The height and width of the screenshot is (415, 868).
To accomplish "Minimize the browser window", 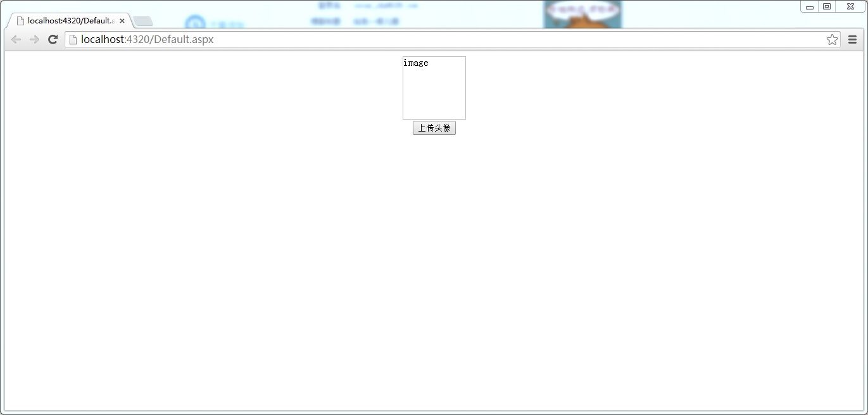I will point(809,6).
